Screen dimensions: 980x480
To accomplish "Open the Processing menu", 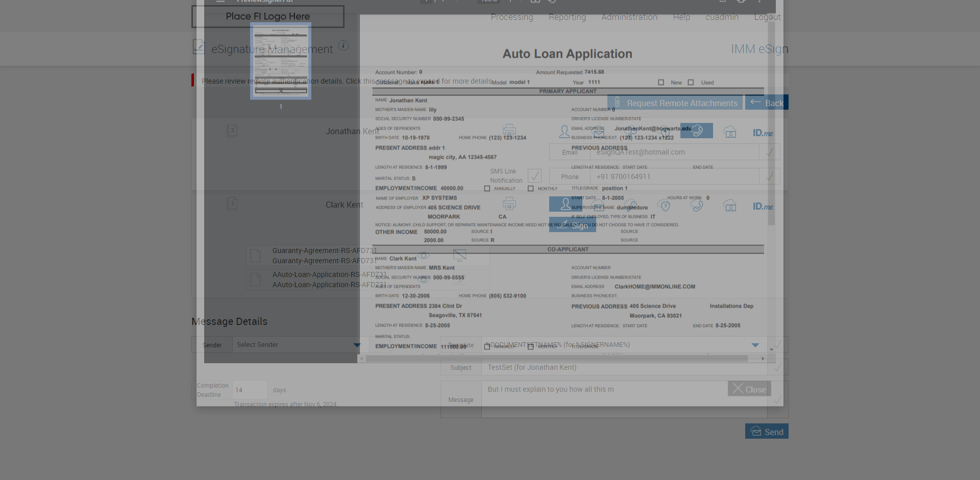I will (512, 17).
